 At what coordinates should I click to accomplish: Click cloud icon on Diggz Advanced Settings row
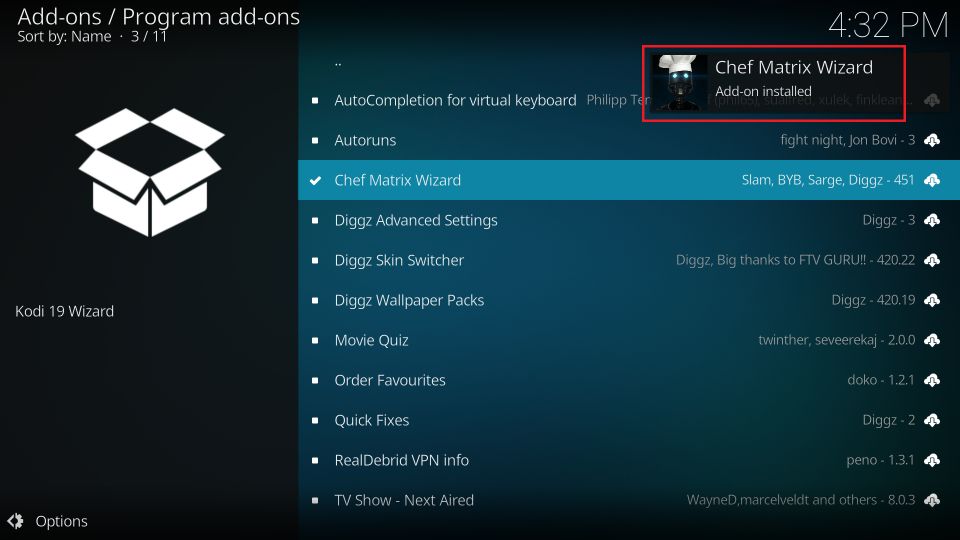click(x=932, y=220)
